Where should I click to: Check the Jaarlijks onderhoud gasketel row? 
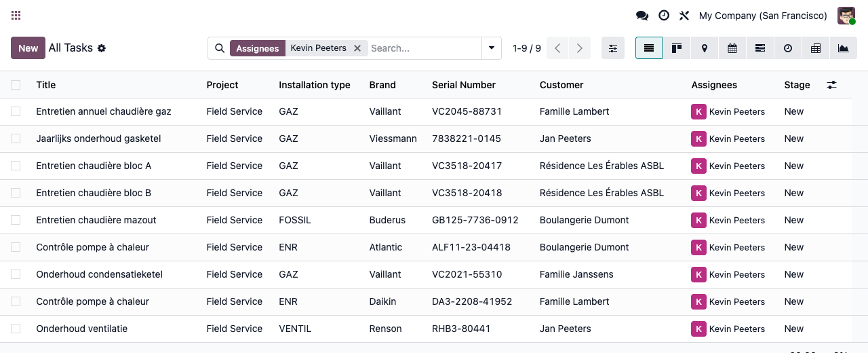(16, 138)
